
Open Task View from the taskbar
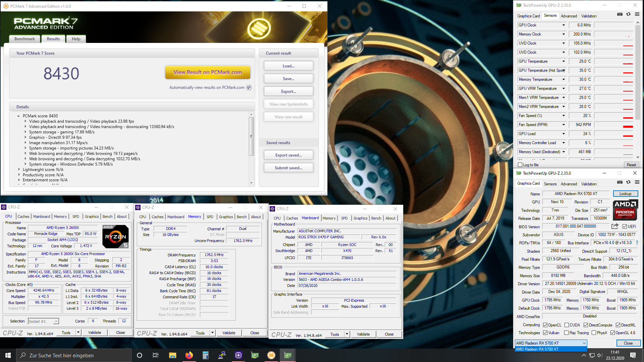pos(156,355)
